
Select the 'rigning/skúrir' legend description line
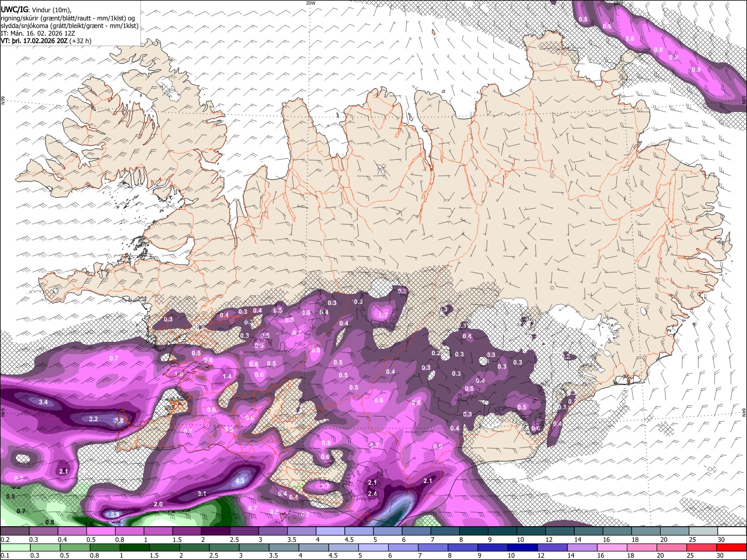pos(68,17)
